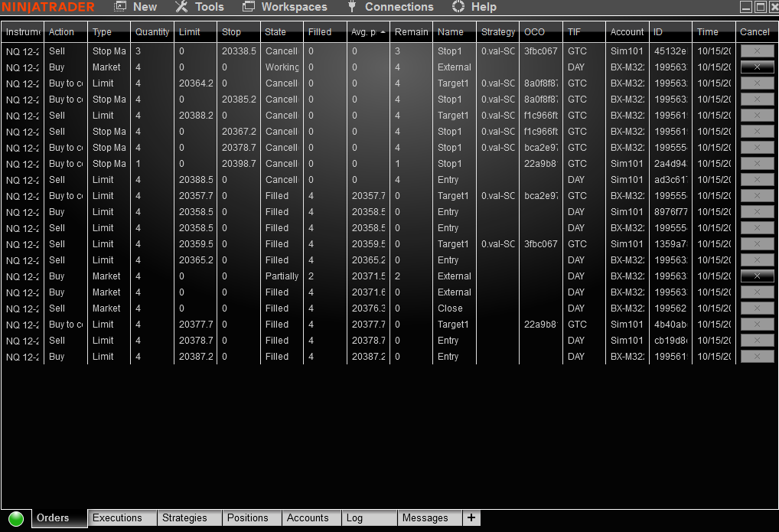Click cancel X on Stop 20367.2 row
The image size is (779, 532).
pyautogui.click(x=757, y=131)
